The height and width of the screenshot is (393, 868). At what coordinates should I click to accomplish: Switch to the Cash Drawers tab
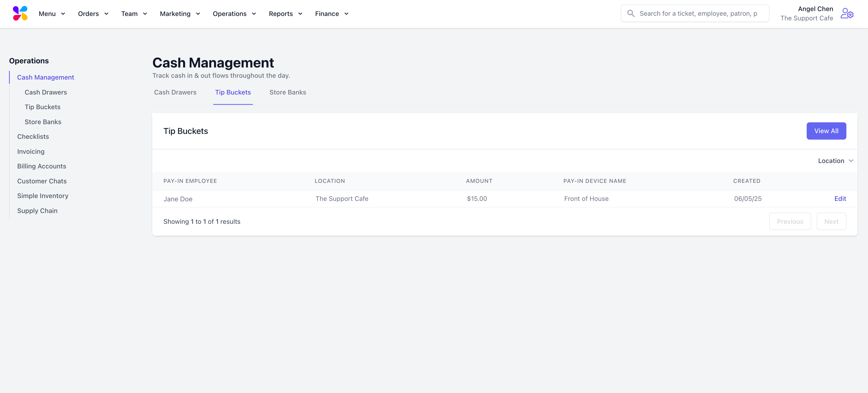coord(175,92)
